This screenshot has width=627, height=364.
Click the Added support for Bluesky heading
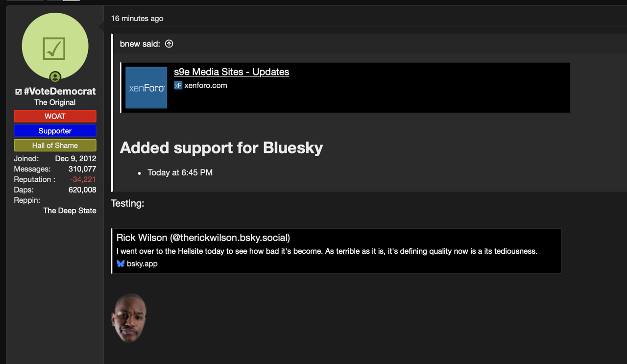click(x=221, y=147)
